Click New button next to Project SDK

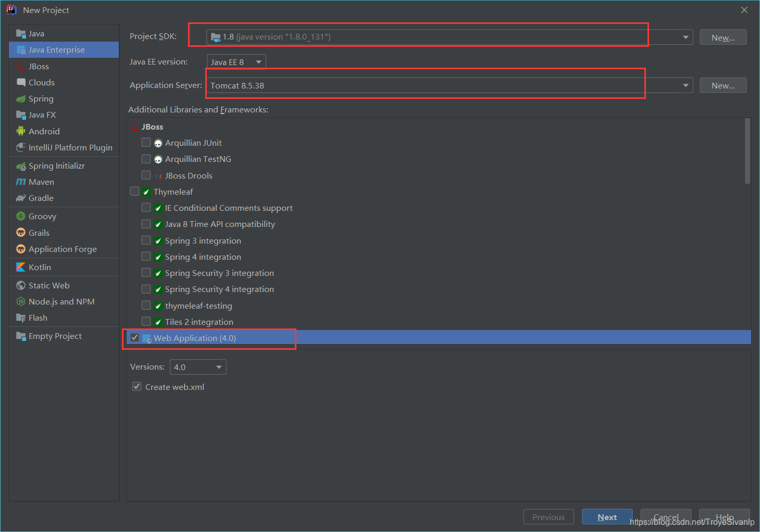point(723,37)
